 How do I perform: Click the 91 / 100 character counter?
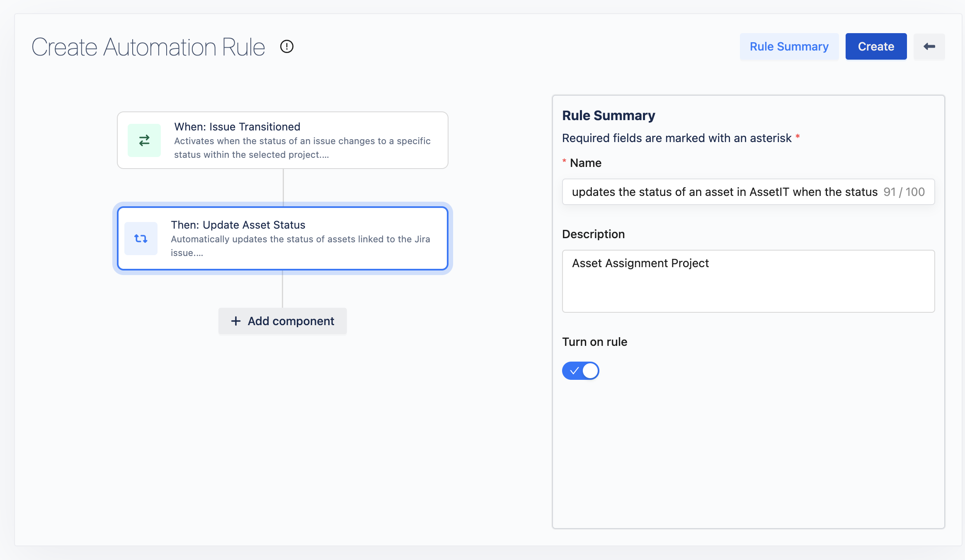click(904, 192)
